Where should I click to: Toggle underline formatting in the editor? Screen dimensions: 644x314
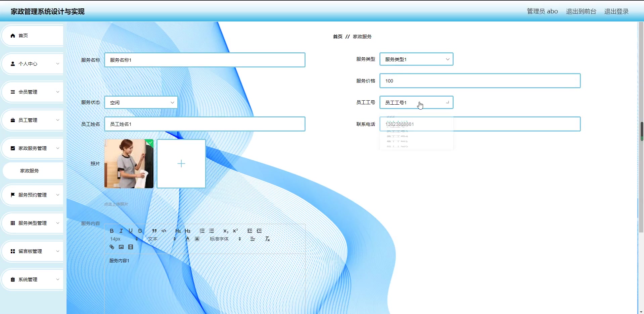click(130, 231)
